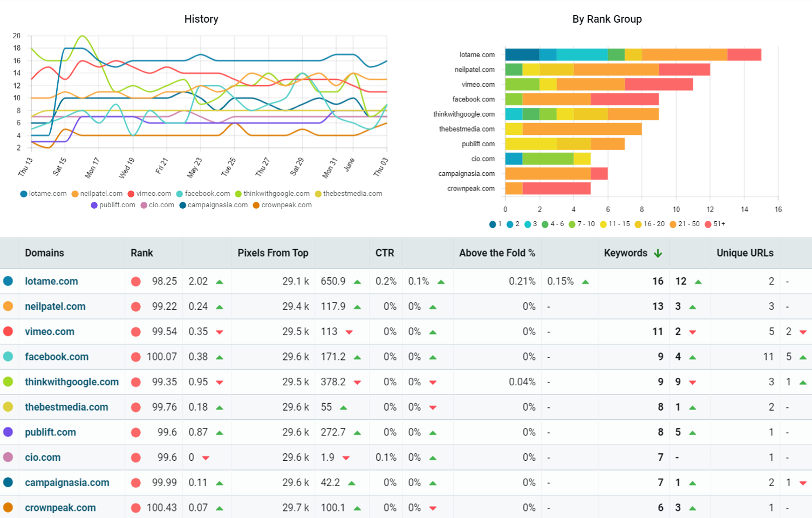
Task: Open the lotame.com domain link
Action: tap(51, 281)
